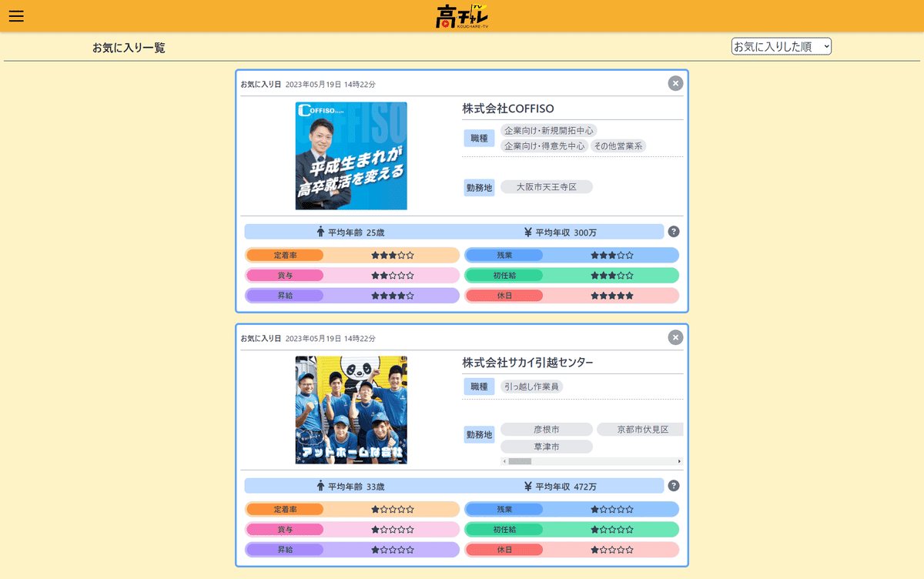Open the お気に入りした順 sort dropdown
This screenshot has width=924, height=579.
coord(781,45)
